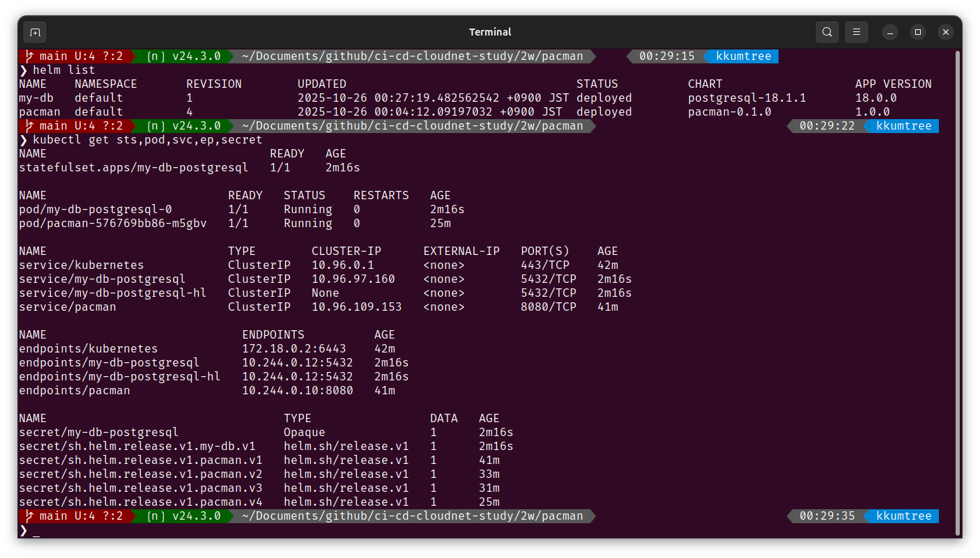The image size is (980, 558).
Task: Click pod/my-db-postgresql-0
Action: pyautogui.click(x=95, y=209)
